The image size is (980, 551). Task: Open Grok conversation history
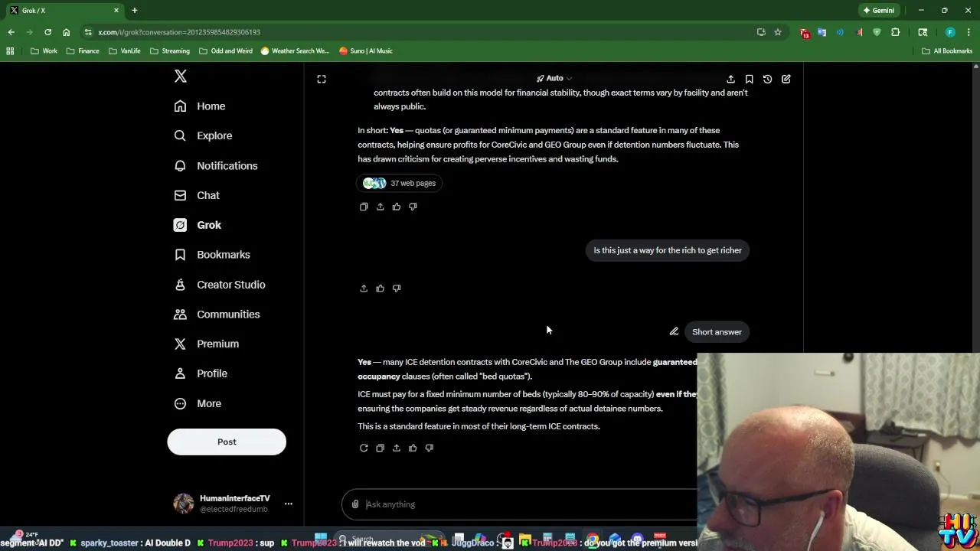(767, 79)
